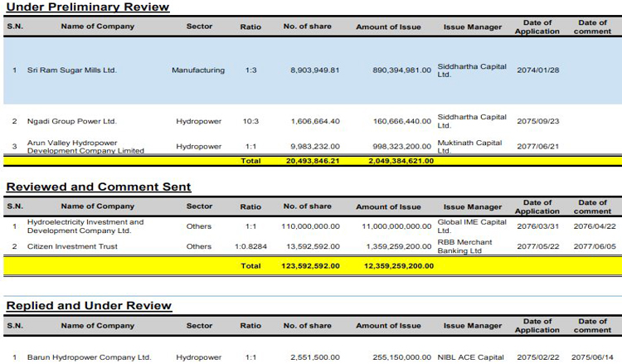Select Muktinath Capital Ltd. issue manager cell
Screen dimensions: 622x364
469,147
